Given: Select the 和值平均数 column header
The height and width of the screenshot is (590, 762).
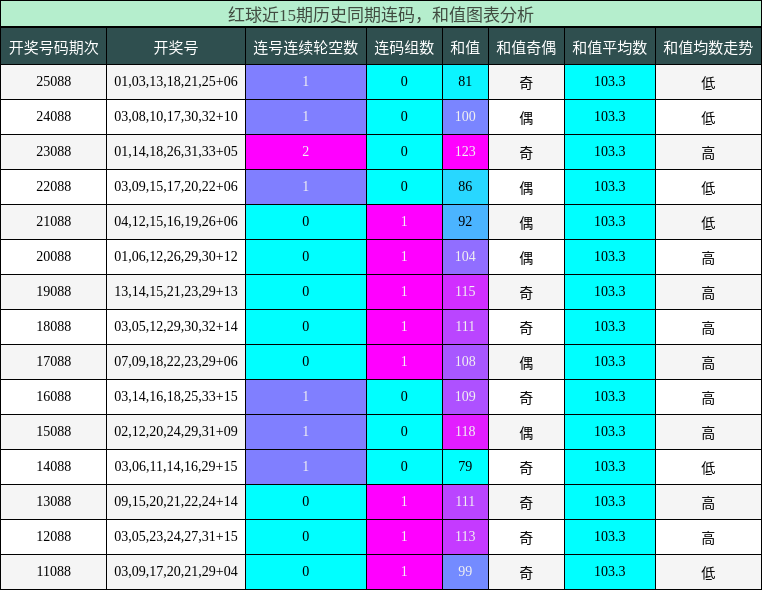Looking at the screenshot, I should [x=610, y=47].
